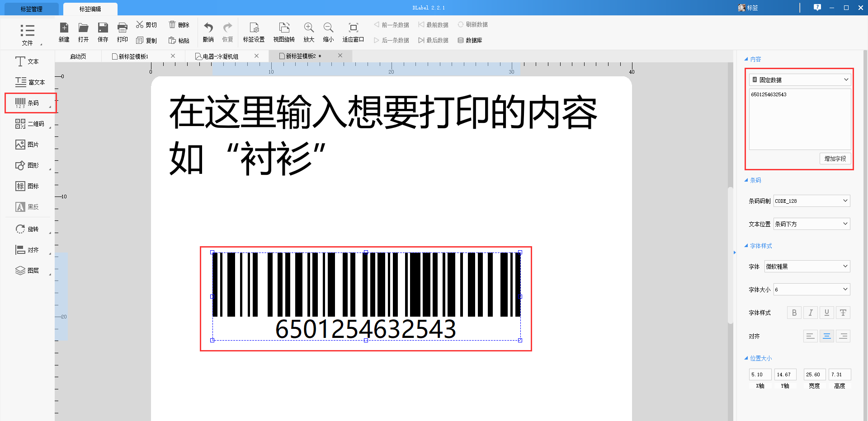Click the 最前数据 first record button

point(434,25)
